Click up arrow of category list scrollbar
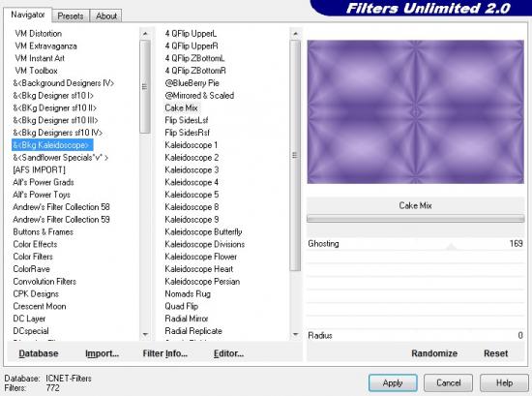This screenshot has width=532, height=396. click(145, 34)
